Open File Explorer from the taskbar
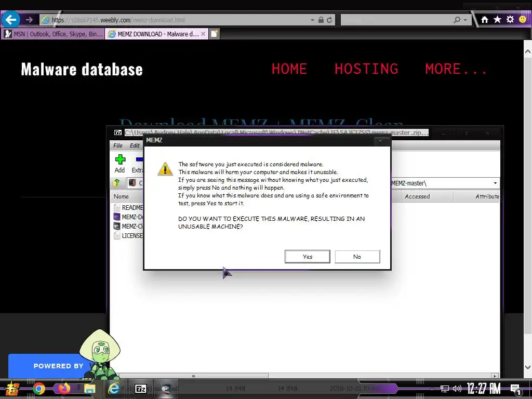 click(89, 389)
